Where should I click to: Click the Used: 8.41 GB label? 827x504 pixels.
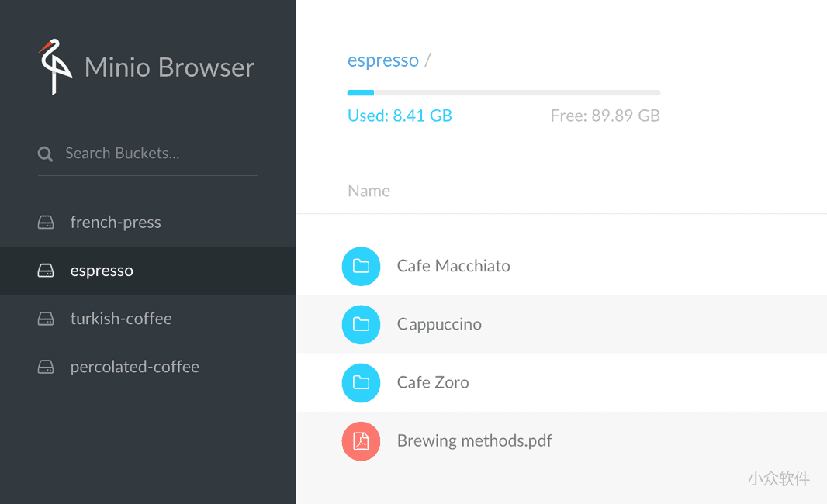400,115
